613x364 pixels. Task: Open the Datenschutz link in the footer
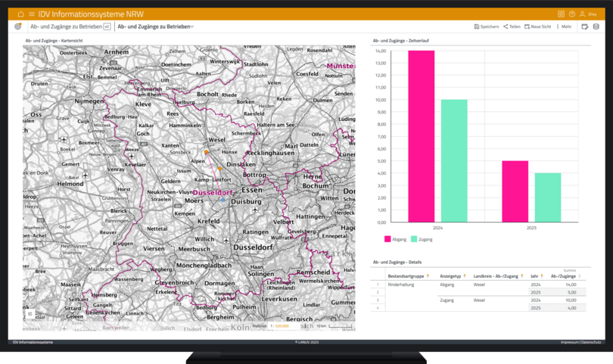(x=591, y=343)
